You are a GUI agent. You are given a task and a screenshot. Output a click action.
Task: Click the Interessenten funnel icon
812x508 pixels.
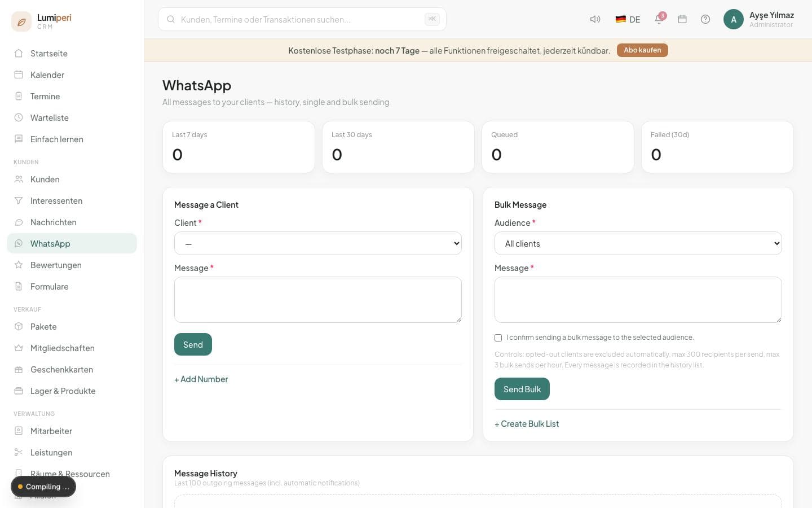coord(19,201)
